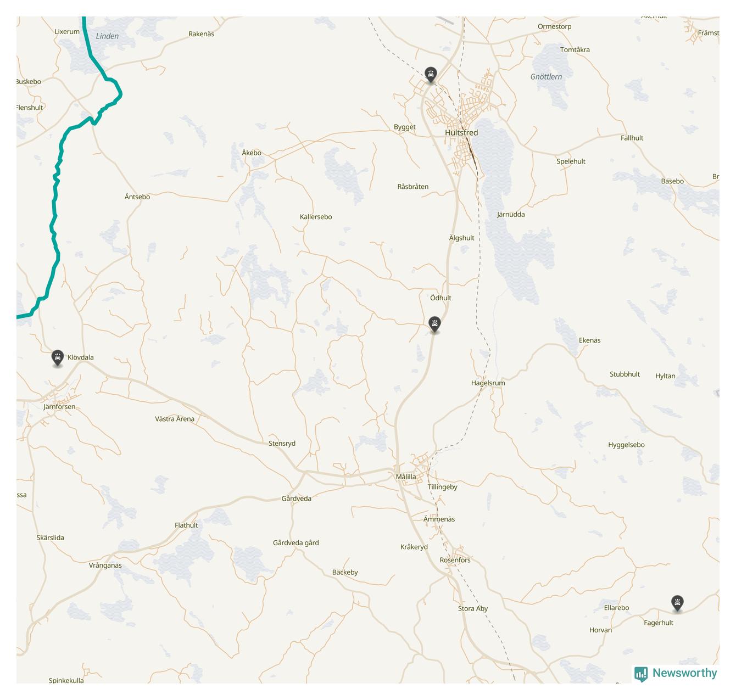The height and width of the screenshot is (700, 736).
Task: Click the Hyggelsebo place label
Action: click(626, 445)
